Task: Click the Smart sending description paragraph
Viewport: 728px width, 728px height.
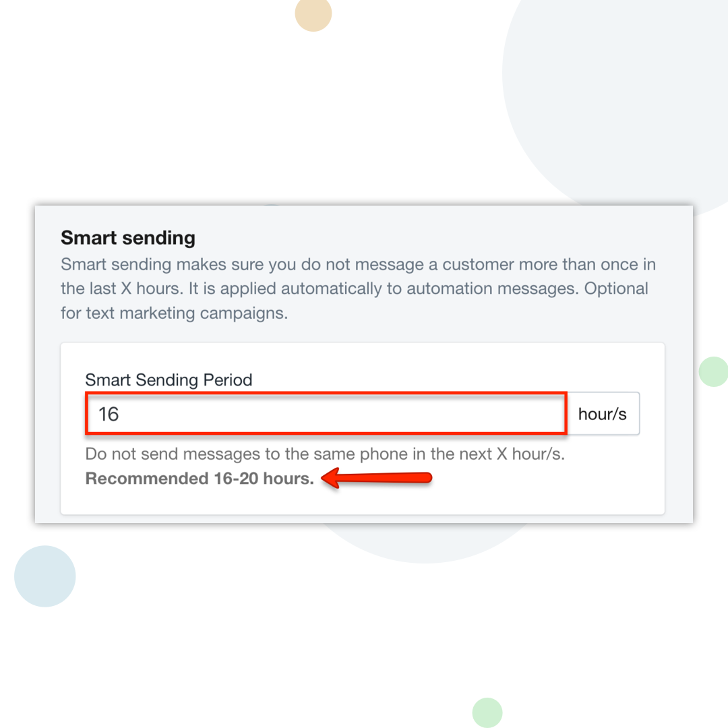Action: tap(357, 289)
